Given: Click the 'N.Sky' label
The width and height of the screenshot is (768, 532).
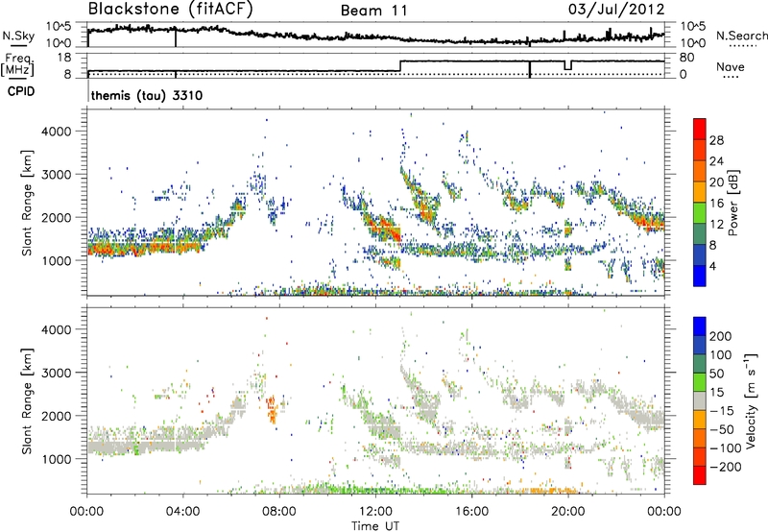Looking at the screenshot, I should 18,36.
